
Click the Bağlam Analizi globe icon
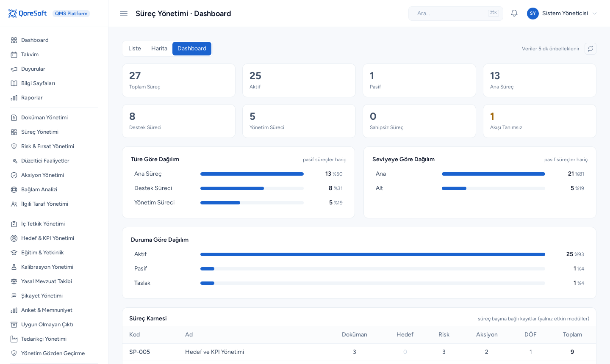14,190
